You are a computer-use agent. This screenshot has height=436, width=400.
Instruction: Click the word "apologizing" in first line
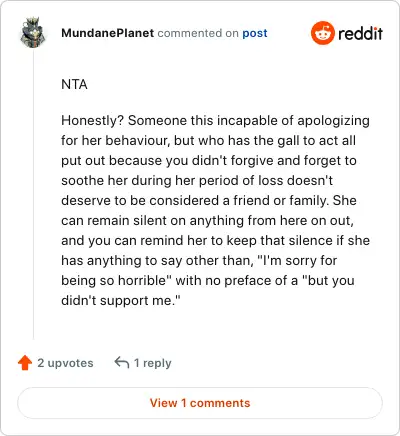[333, 121]
